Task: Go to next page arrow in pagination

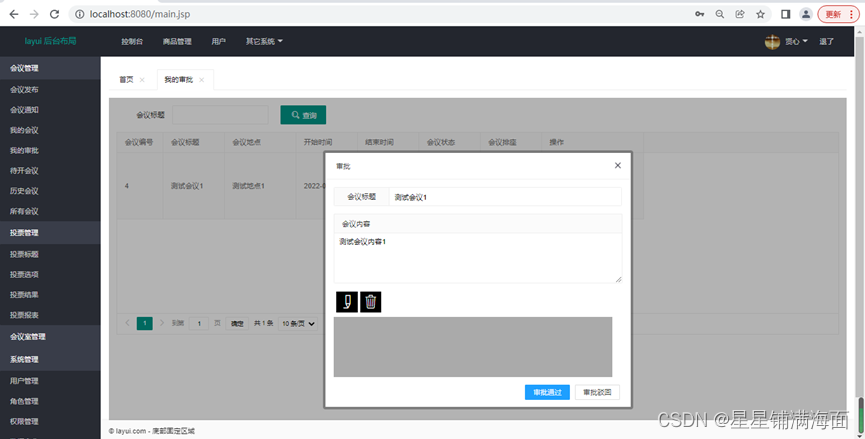Action: pos(162,323)
